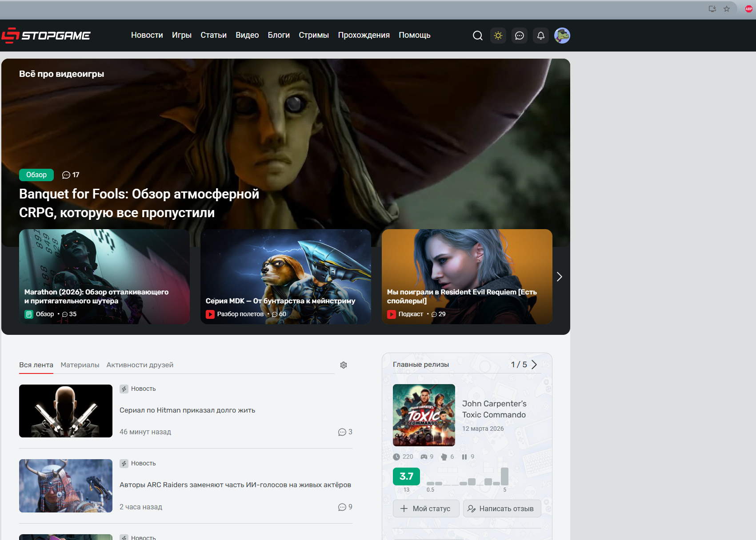
Task: Switch to Активности друзей tab
Action: point(140,365)
